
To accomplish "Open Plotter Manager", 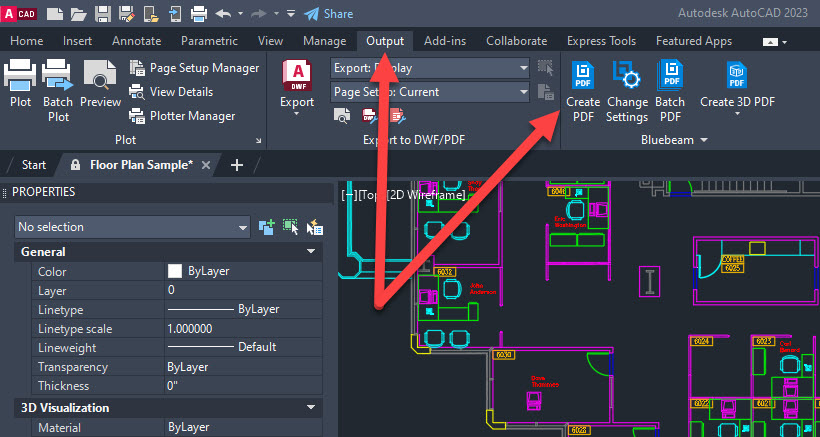I will tap(183, 116).
